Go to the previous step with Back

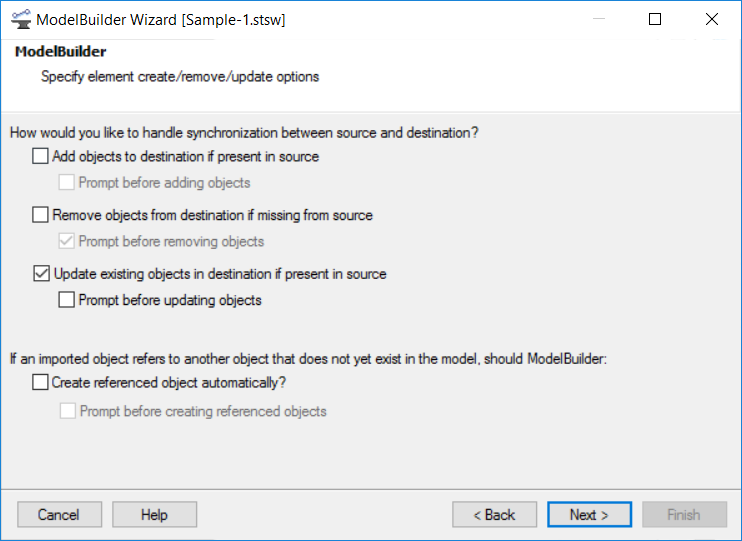click(495, 514)
